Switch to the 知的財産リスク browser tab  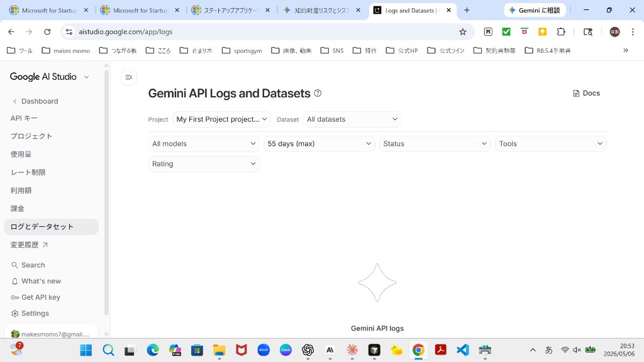[x=322, y=10]
